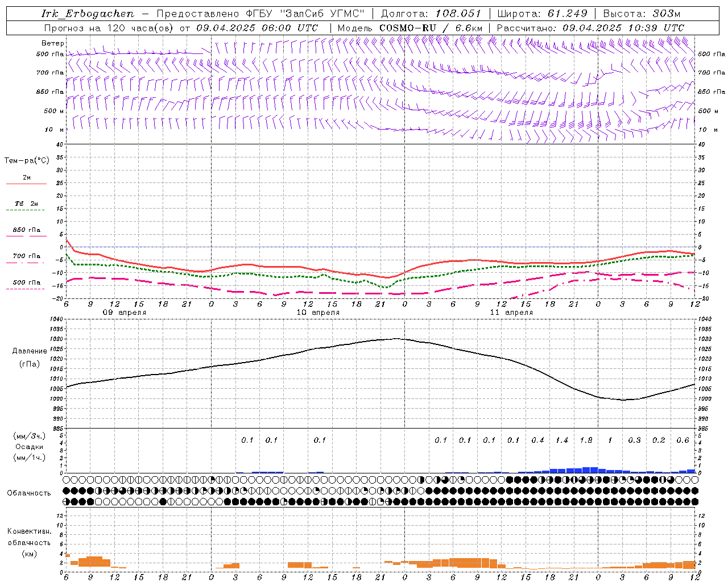Image resolution: width=728 pixels, height=582 pixels.
Task: Select the latitude value 61.249
Action: [x=567, y=14]
